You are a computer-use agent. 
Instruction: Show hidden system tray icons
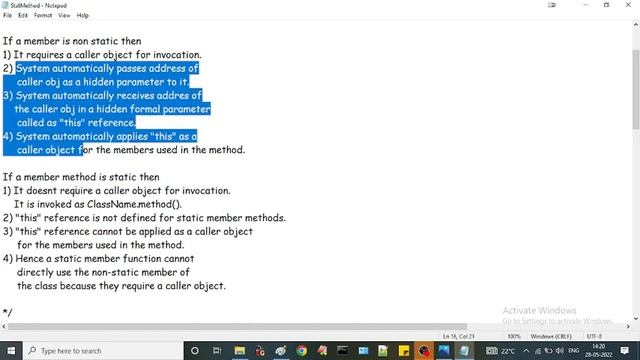pos(526,351)
